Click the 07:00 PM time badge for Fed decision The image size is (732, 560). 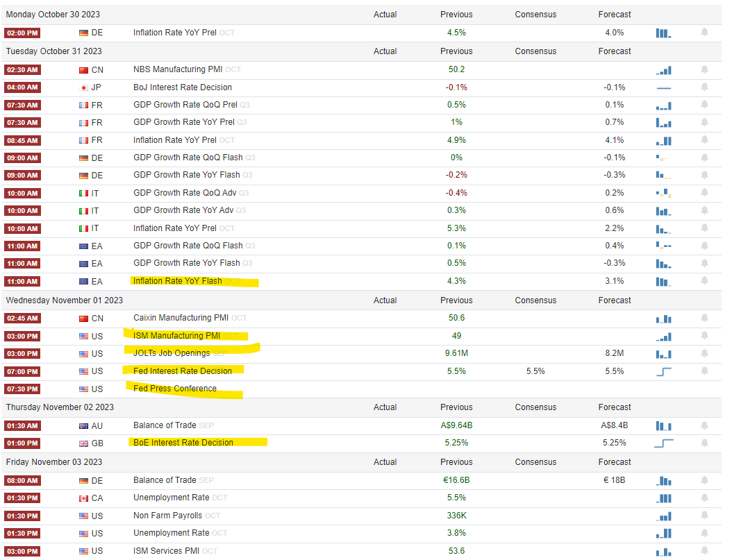click(x=22, y=372)
